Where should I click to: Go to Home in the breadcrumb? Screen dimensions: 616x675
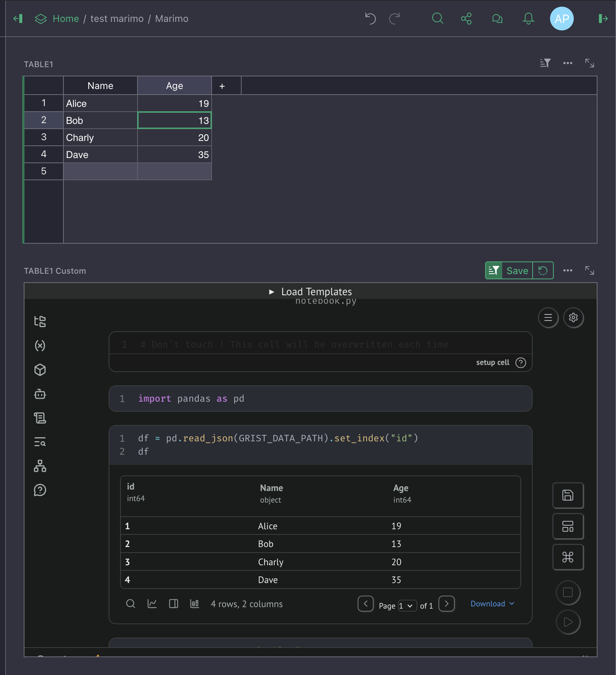pos(66,19)
